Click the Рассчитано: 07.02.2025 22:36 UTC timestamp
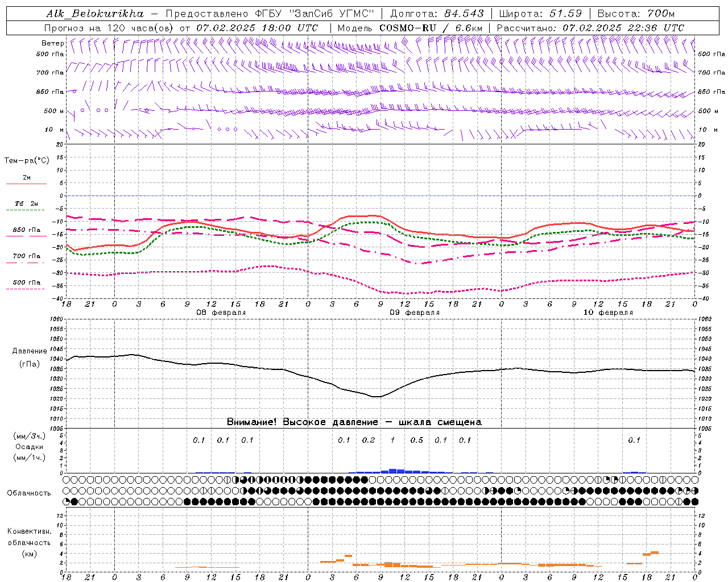Image resolution: width=728 pixels, height=582 pixels. [590, 28]
